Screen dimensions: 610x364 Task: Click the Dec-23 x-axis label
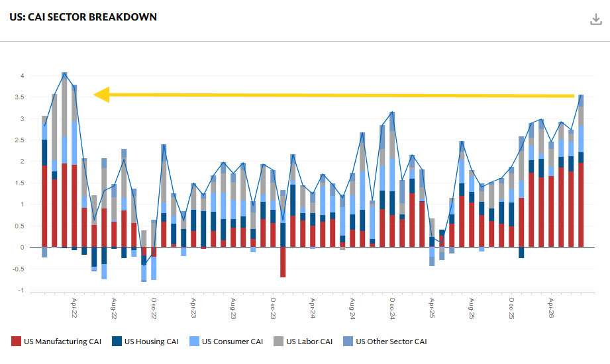pyautogui.click(x=273, y=308)
